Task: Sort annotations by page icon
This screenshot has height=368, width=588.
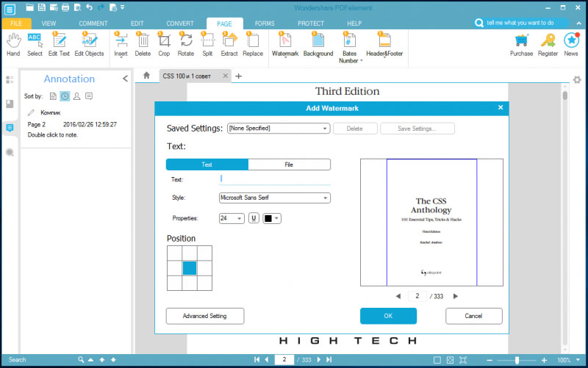Action: click(x=53, y=96)
